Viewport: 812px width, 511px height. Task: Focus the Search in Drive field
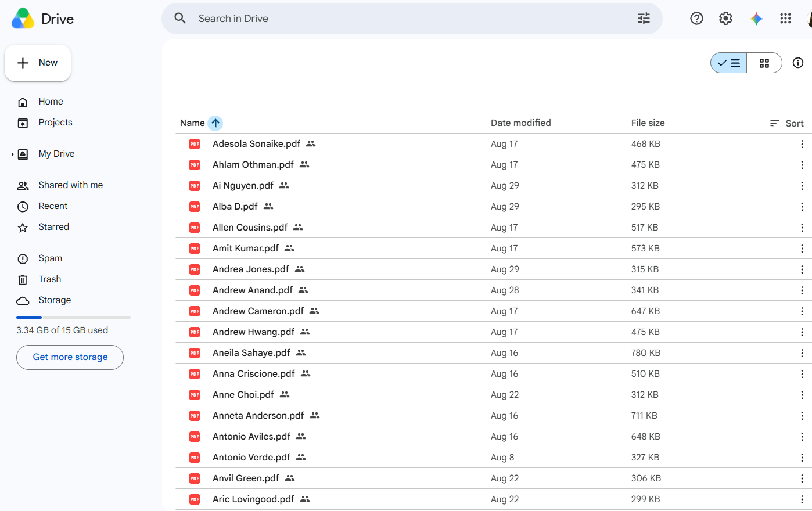[x=412, y=19]
